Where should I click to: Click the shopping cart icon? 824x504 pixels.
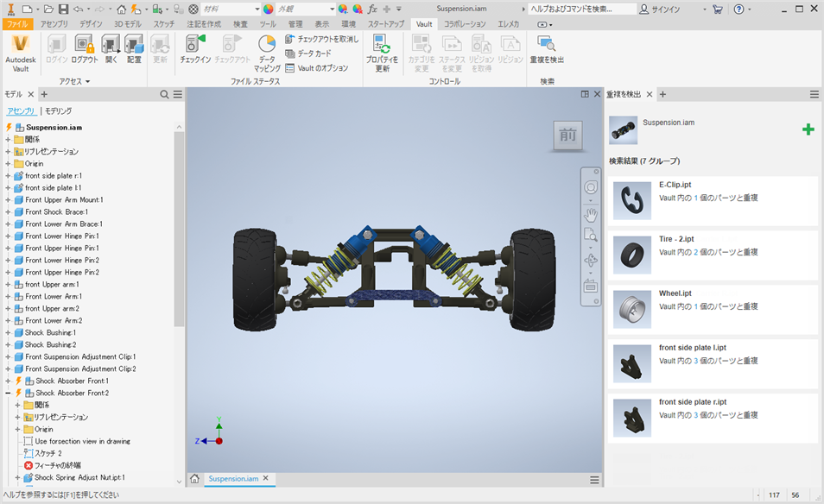[717, 9]
